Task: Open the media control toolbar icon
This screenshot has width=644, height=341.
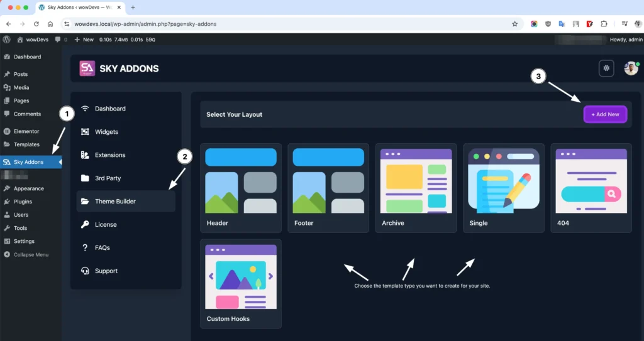Action: click(625, 24)
